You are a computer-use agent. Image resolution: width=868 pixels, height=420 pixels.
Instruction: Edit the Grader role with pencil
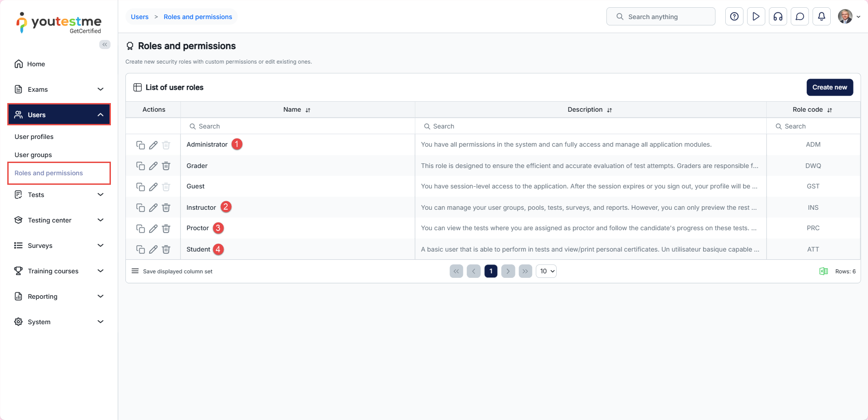point(153,166)
